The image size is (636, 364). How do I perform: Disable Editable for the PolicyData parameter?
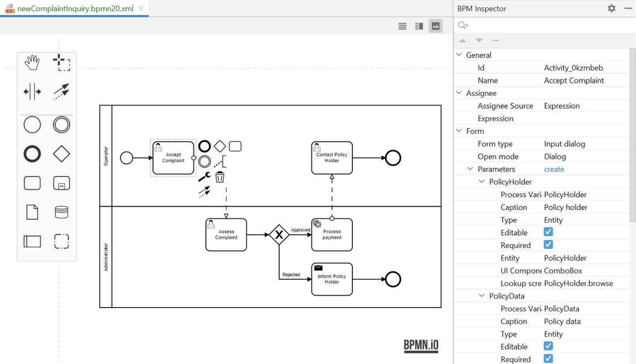548,346
